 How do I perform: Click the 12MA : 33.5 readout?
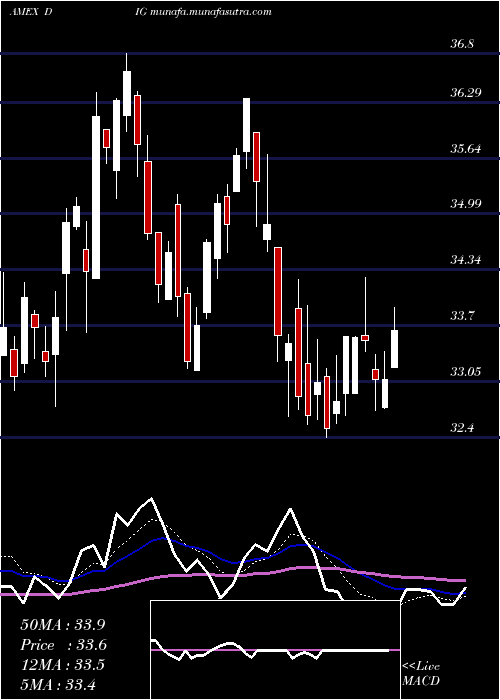(62, 664)
